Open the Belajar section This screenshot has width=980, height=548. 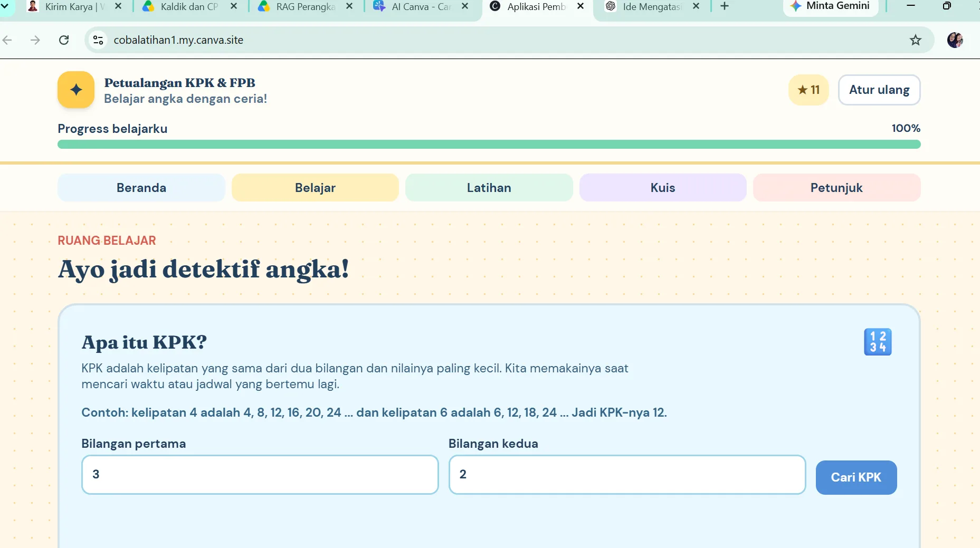tap(315, 188)
